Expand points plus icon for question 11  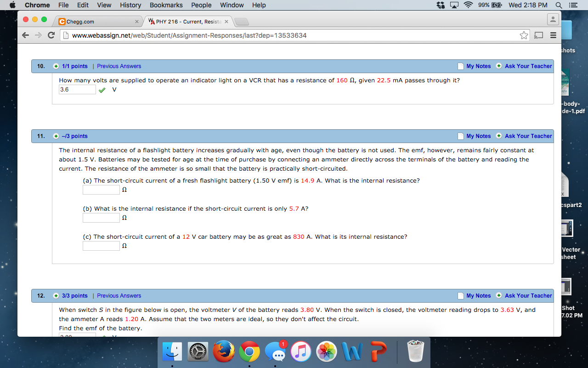[56, 136]
